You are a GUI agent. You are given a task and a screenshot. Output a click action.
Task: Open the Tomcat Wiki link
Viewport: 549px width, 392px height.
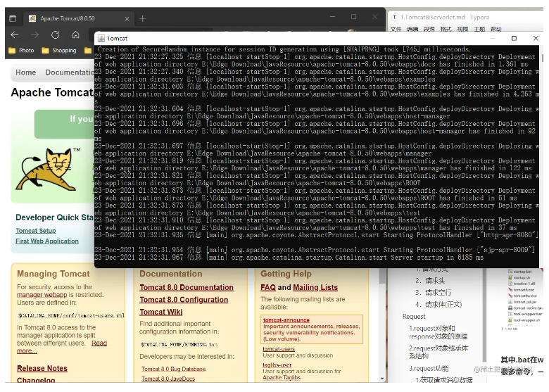click(161, 312)
